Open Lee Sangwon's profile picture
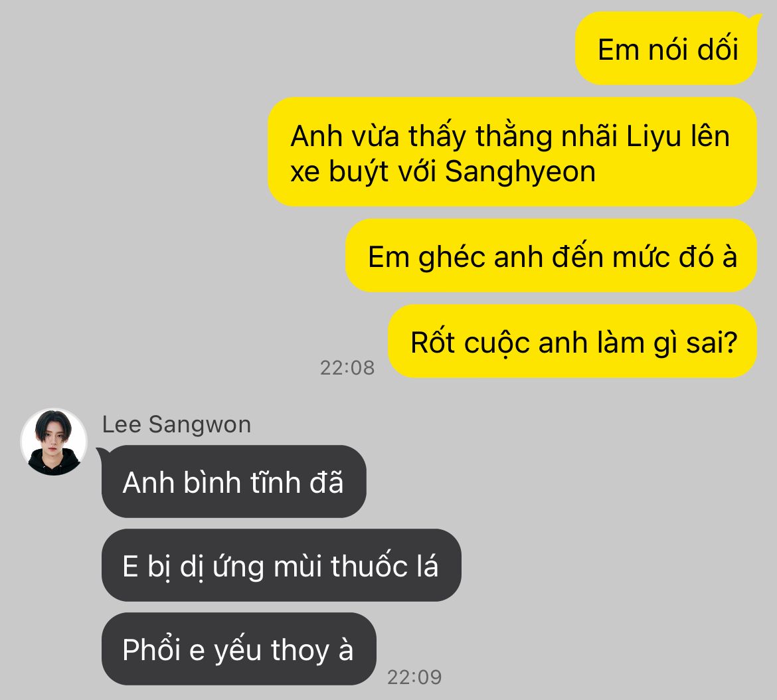 pos(54,442)
